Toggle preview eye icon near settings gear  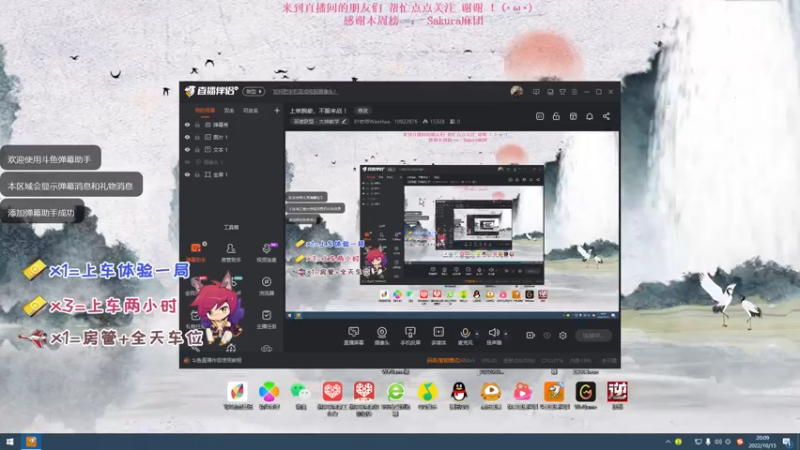click(x=547, y=335)
